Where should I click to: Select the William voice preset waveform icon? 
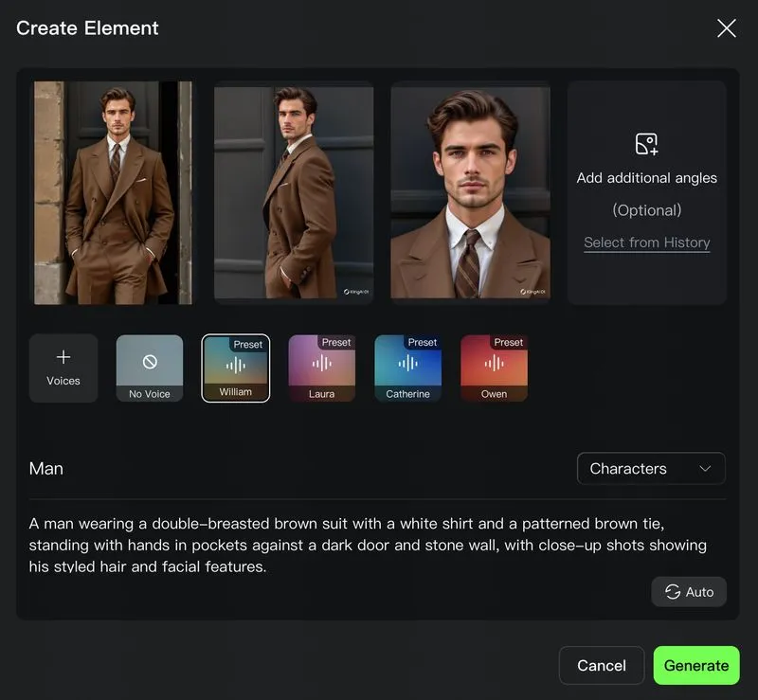pos(235,364)
